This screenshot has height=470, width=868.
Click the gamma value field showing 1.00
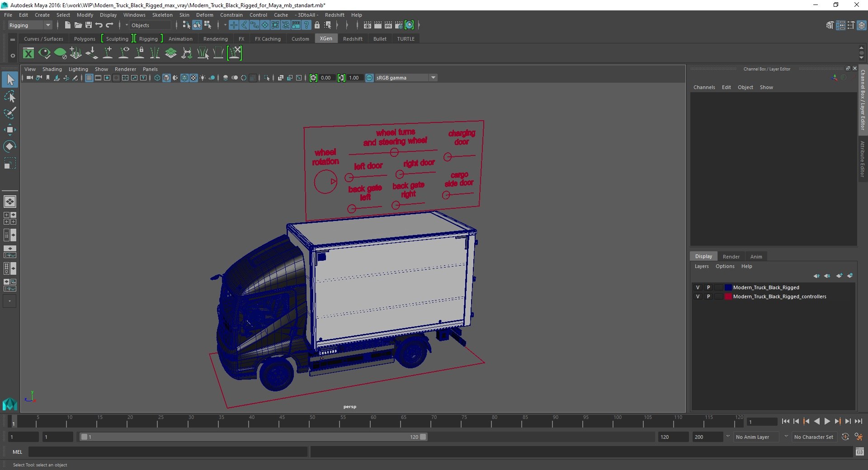(x=355, y=78)
